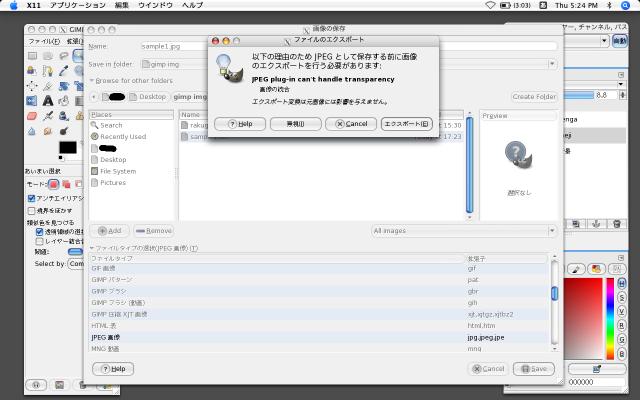The width and height of the screenshot is (640, 400).
Task: Open the layer mode dropdown in Layers panel
Action: pos(621,84)
